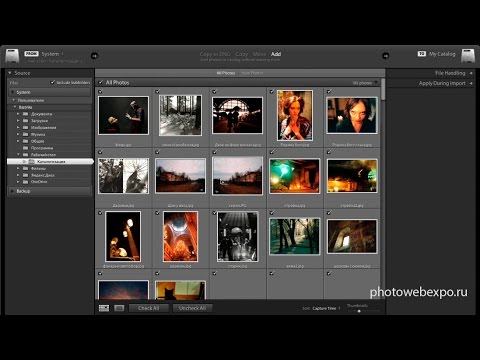Select the split black-and-white trees thumbnail
Viewport: 480px width, 360px height.
123,176
